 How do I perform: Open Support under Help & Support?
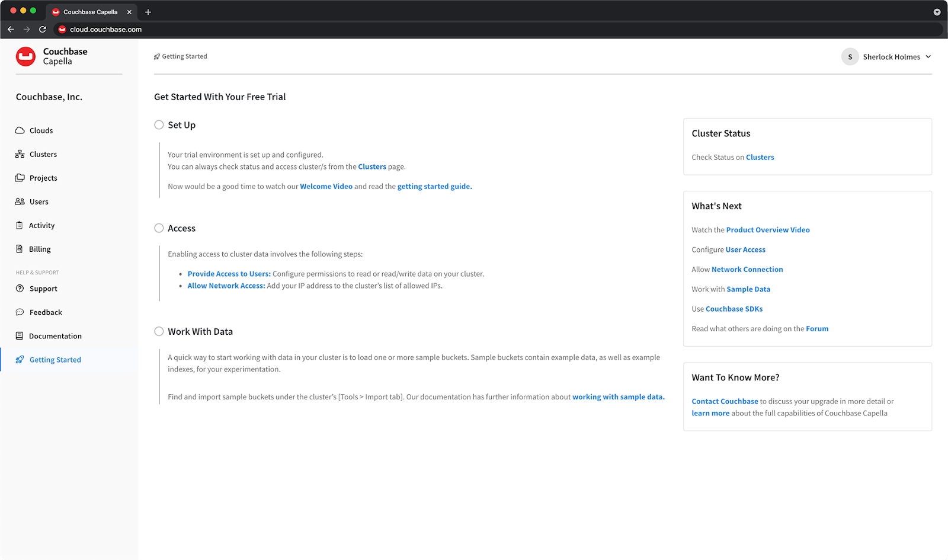click(43, 289)
